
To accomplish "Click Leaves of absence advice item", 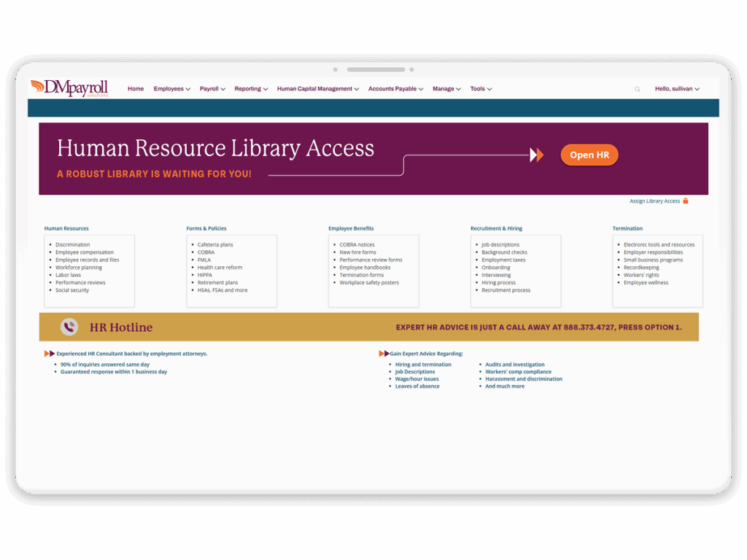I will click(417, 386).
